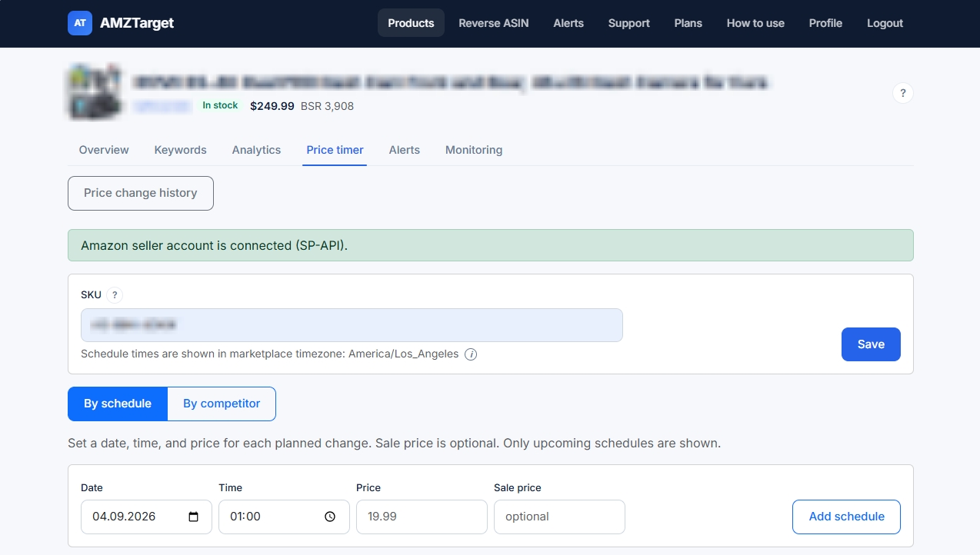980x555 pixels.
Task: Go to Reverse ASIN page
Action: [x=494, y=23]
